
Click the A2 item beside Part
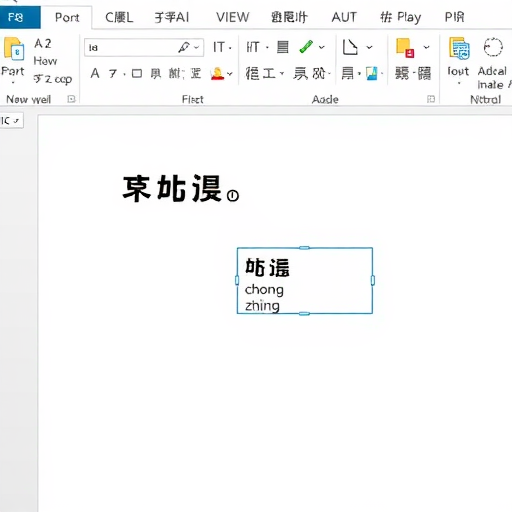[43, 44]
